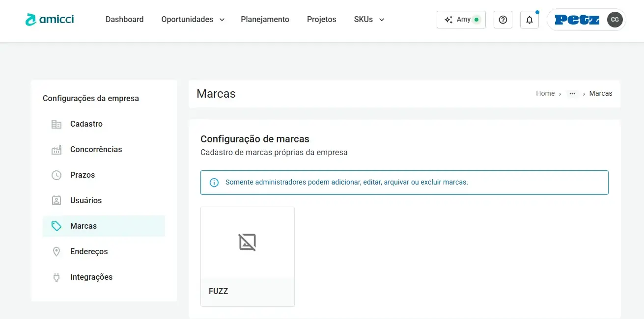
Task: Click the CG user avatar
Action: click(615, 20)
